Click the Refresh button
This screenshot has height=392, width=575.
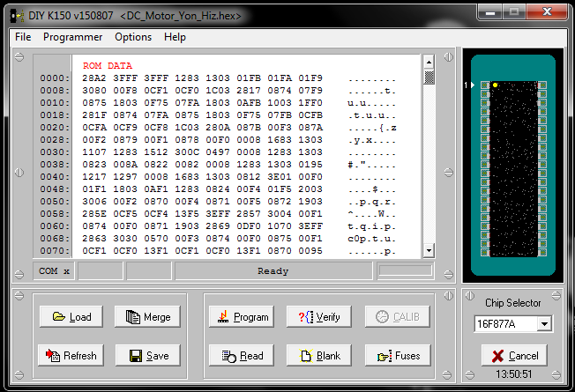coord(71,355)
